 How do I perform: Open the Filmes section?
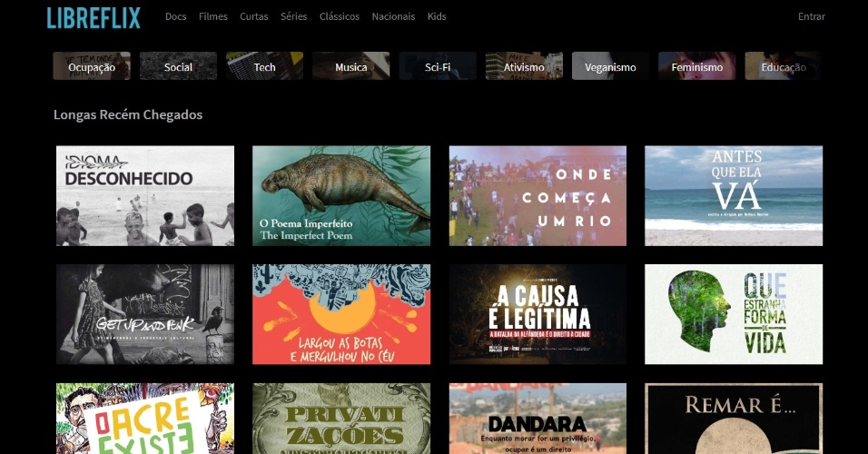213,16
